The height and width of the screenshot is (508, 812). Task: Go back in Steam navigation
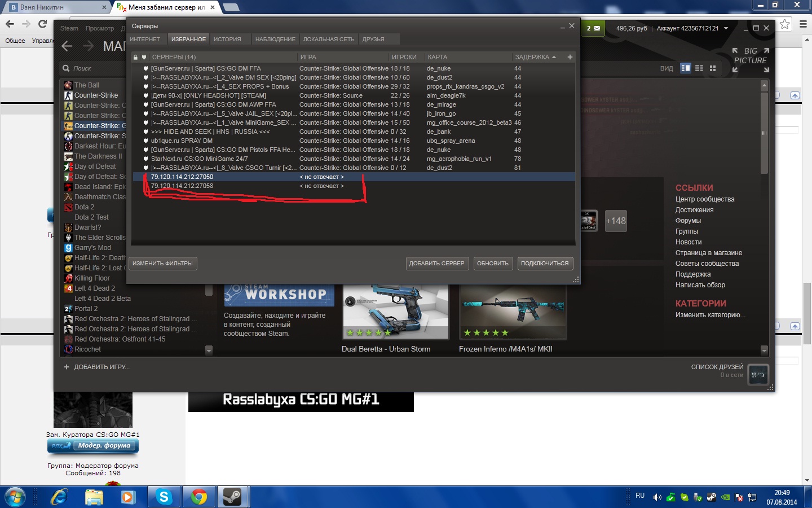[x=67, y=46]
